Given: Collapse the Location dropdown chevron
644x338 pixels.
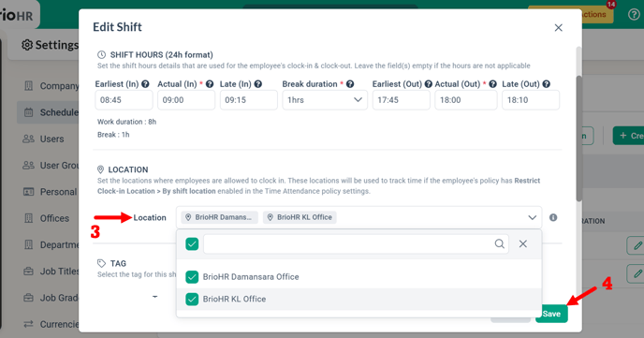Looking at the screenshot, I should coord(533,217).
